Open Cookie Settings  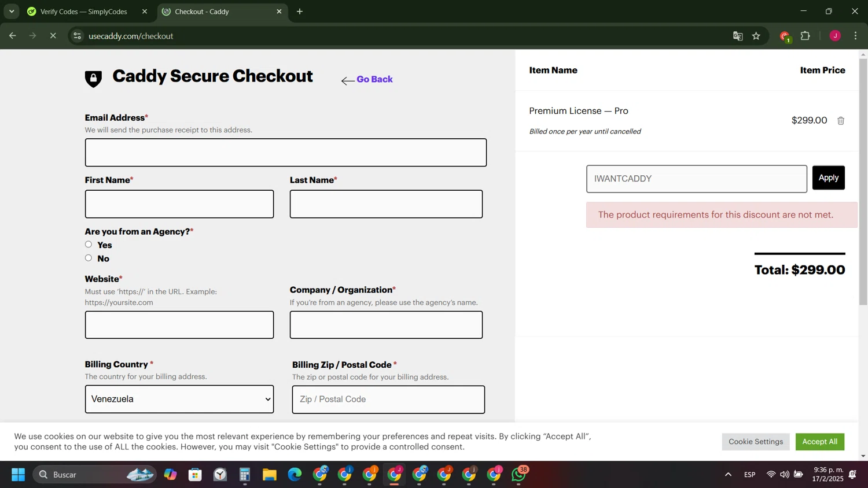755,442
